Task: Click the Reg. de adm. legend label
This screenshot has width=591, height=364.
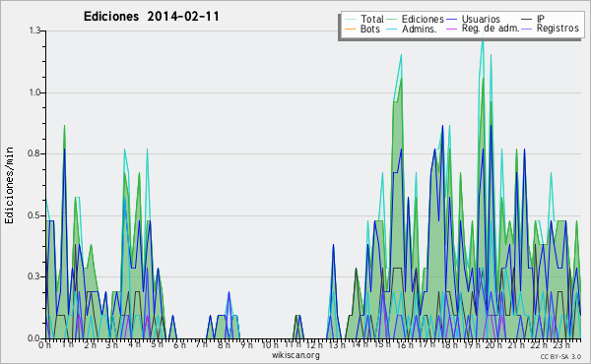Action: pyautogui.click(x=491, y=29)
